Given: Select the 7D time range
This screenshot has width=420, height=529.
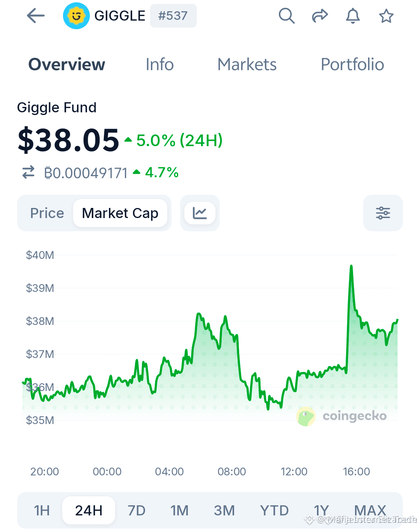Looking at the screenshot, I should 136,510.
